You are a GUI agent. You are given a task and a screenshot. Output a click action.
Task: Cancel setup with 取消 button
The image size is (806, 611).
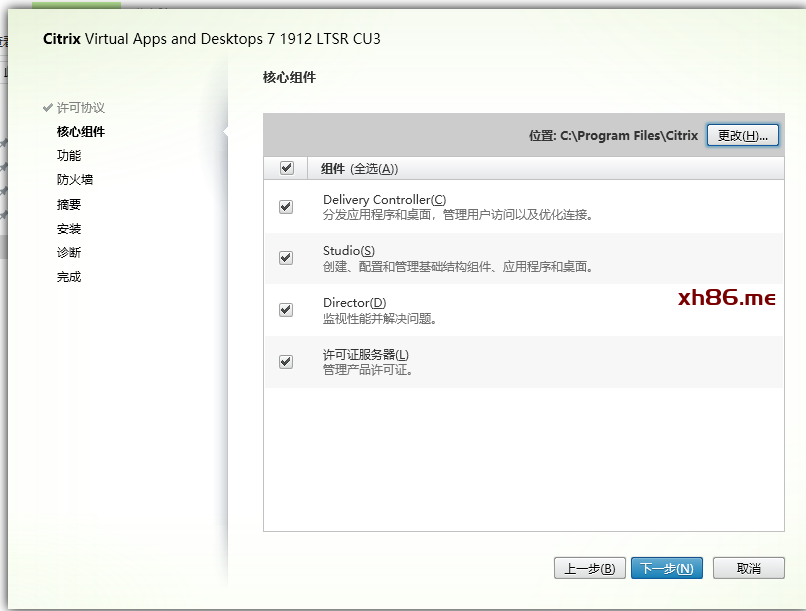pyautogui.click(x=748, y=568)
